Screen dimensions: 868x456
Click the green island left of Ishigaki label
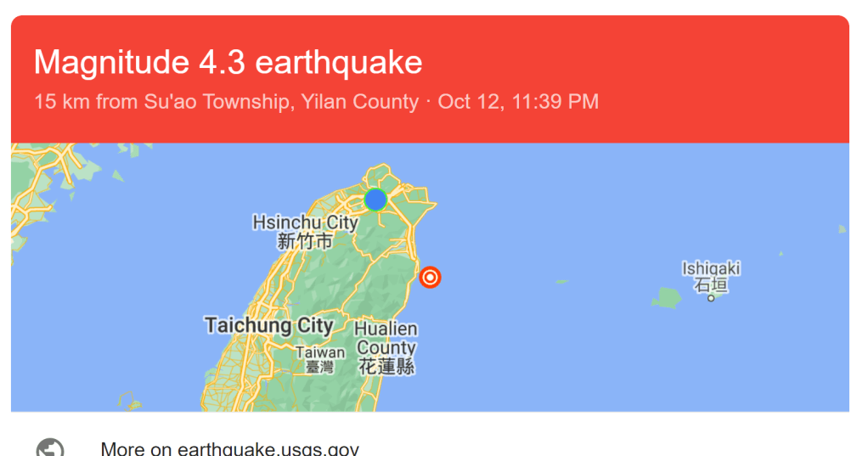(666, 298)
